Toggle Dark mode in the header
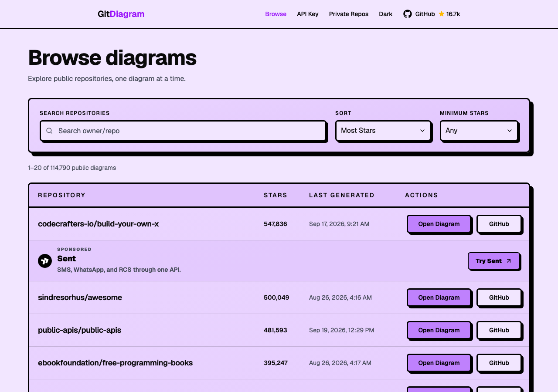The image size is (558, 392). tap(385, 14)
